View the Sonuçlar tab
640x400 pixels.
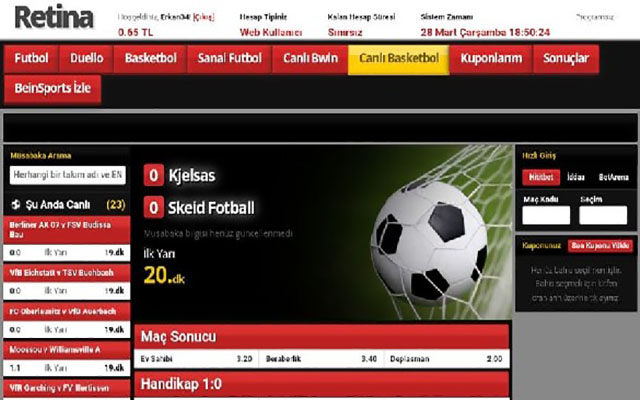pos(566,58)
